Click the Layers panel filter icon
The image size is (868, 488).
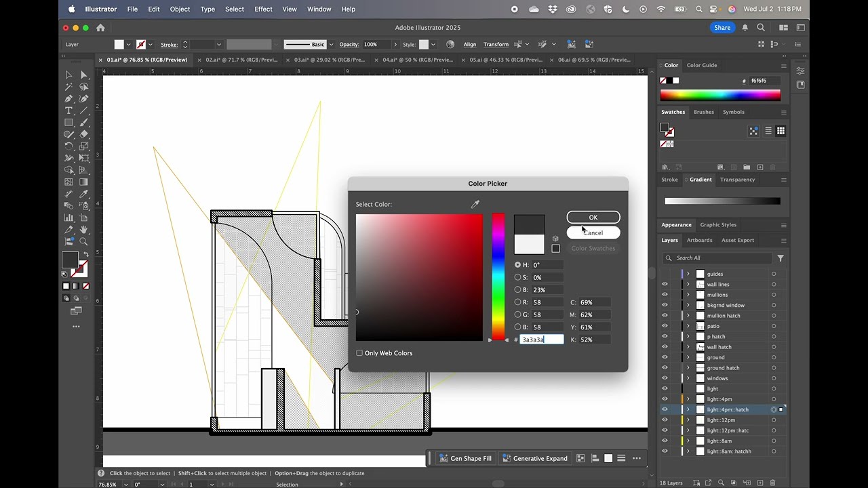click(781, 258)
